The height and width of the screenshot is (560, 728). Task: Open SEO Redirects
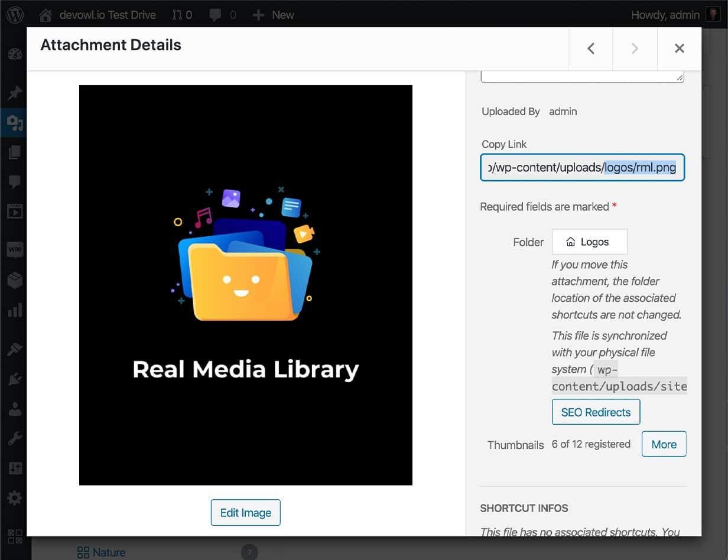point(596,412)
